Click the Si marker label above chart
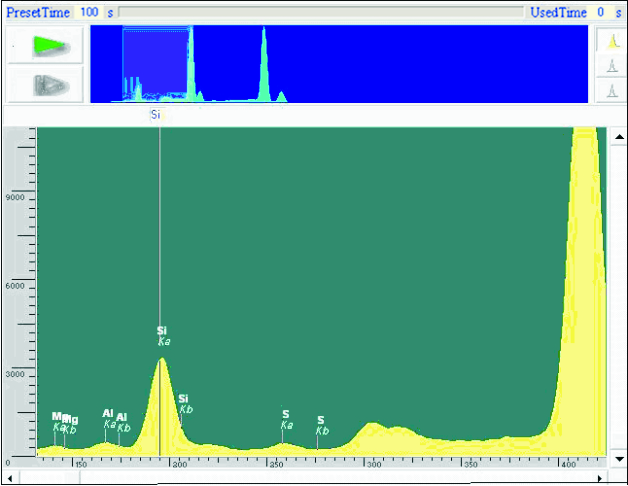The height and width of the screenshot is (486, 628). [156, 115]
